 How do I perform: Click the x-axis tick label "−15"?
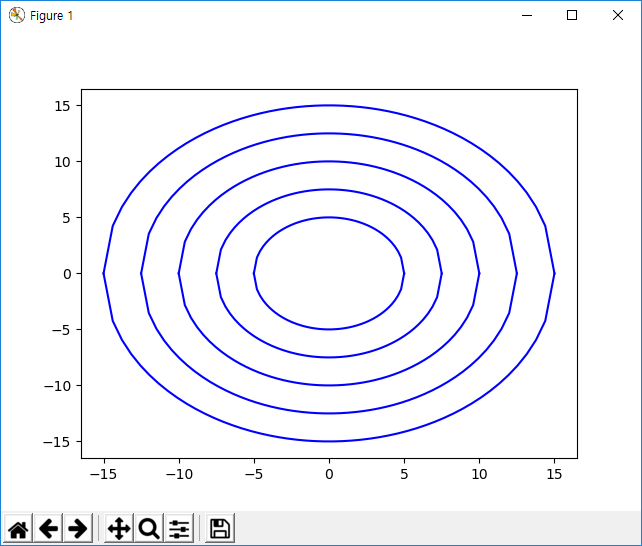tap(104, 474)
